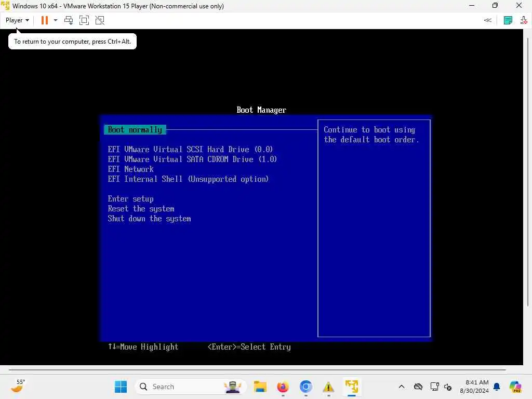Open the clock showing 8:41 AM
Image resolution: width=532 pixels, height=399 pixels.
[474, 387]
